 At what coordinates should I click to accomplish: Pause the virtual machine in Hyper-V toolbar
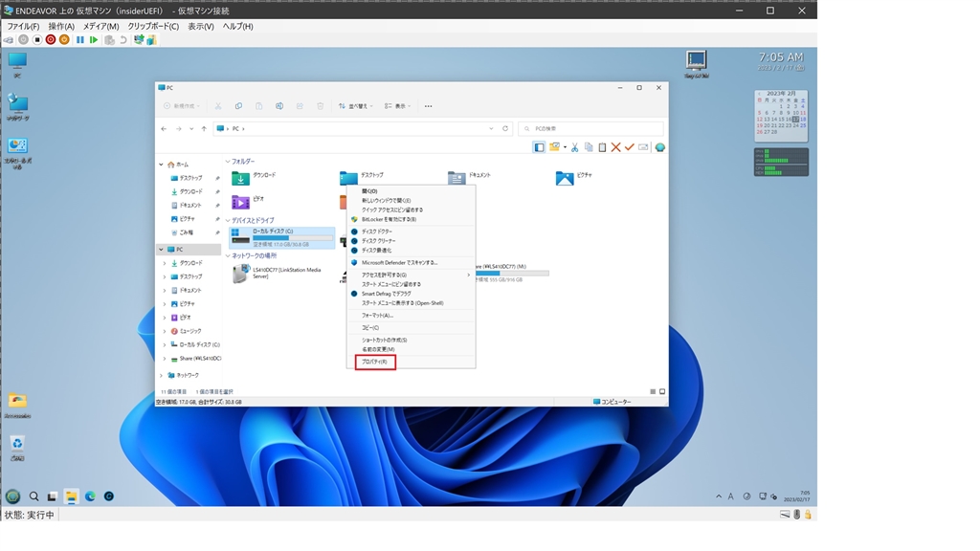point(80,40)
